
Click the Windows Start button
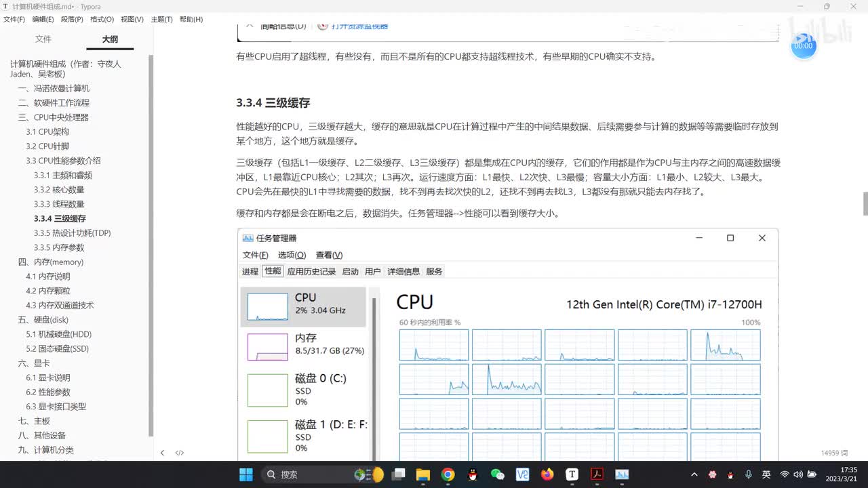click(x=245, y=474)
